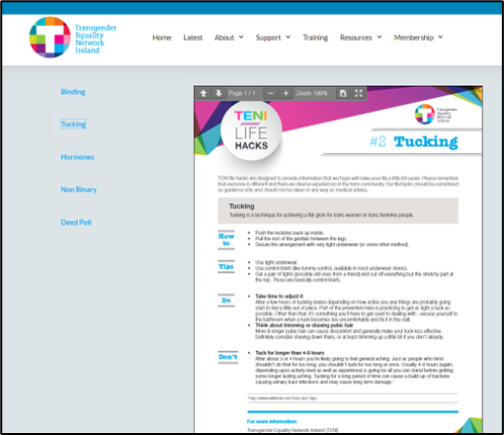Click the wikihow footnote URL
The image size is (504, 435).
pyautogui.click(x=283, y=398)
